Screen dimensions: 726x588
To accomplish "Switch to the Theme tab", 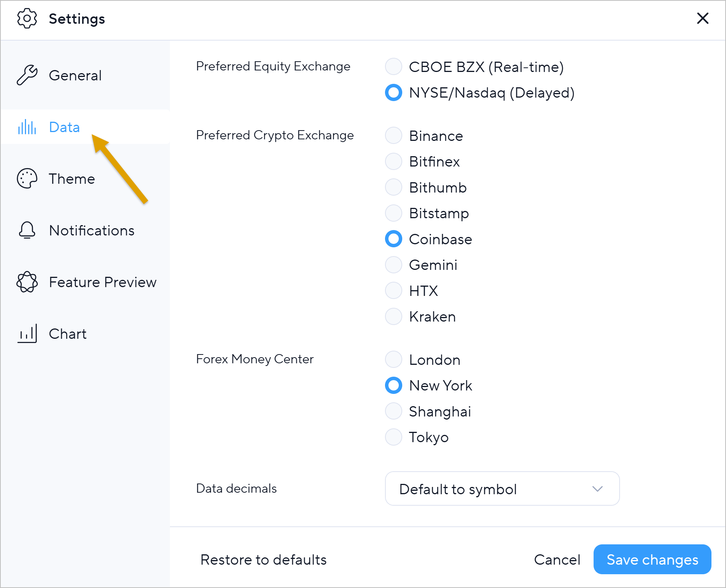I will pos(72,179).
